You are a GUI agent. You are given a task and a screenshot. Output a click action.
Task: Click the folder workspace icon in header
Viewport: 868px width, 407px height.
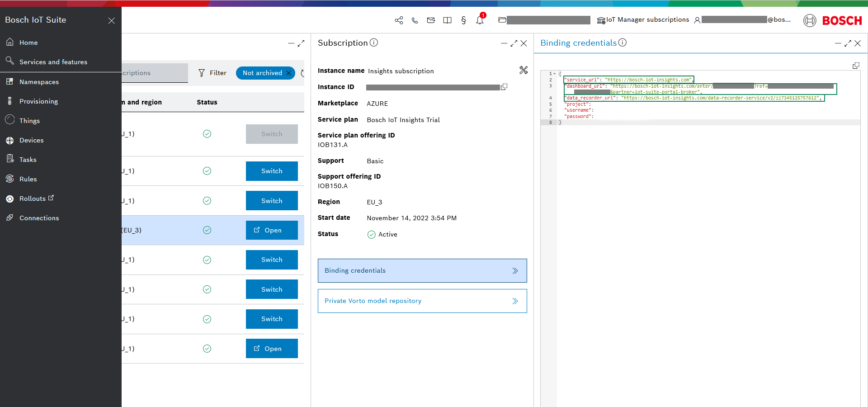point(502,20)
